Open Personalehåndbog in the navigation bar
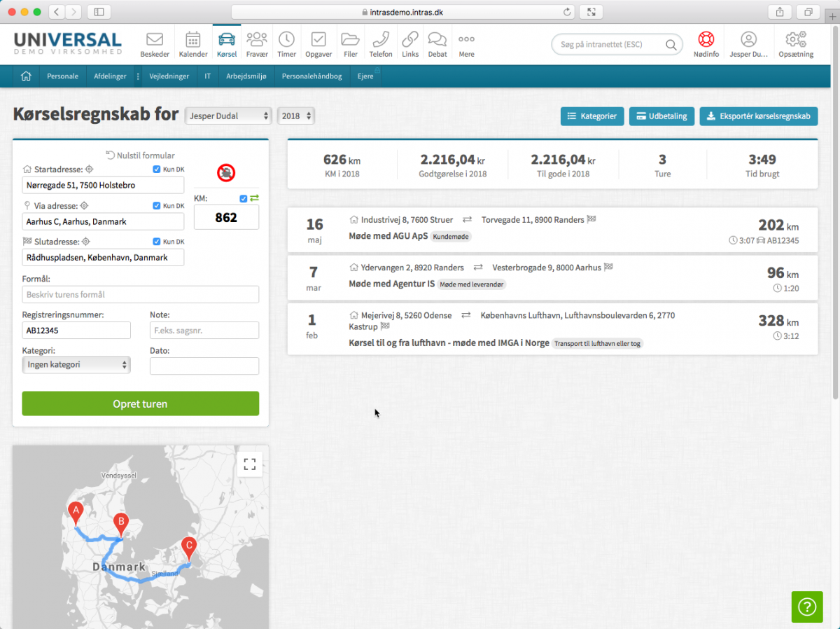The height and width of the screenshot is (629, 840). (x=311, y=76)
